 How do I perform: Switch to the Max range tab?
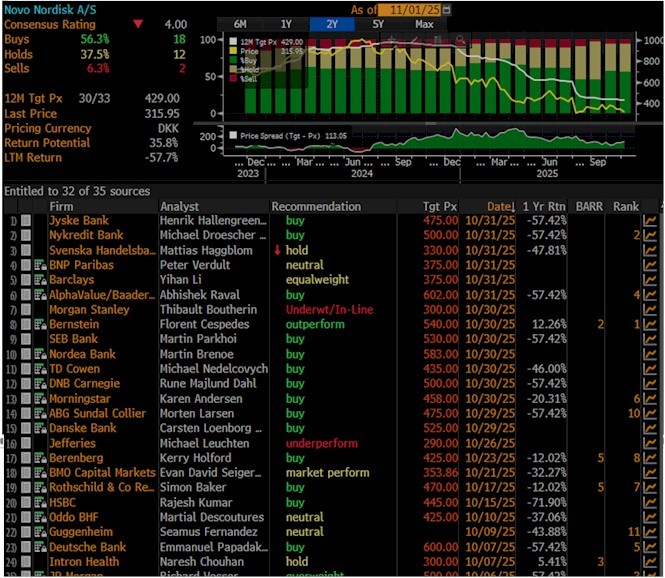pos(424,24)
